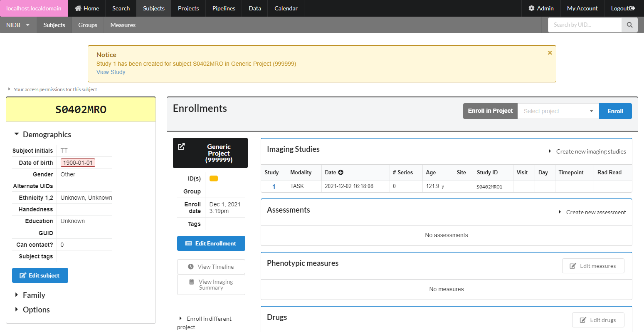Collapse the Demographics section
This screenshot has width=644, height=332.
coord(17,134)
